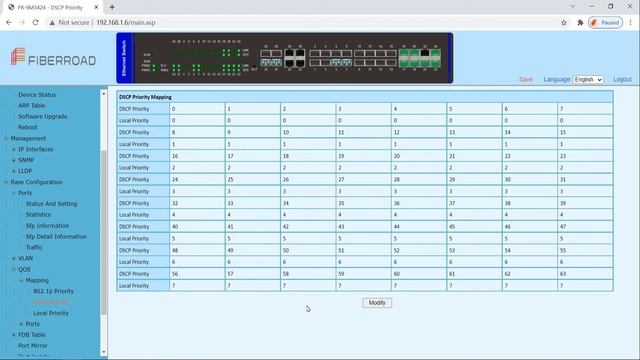The image size is (640, 360).
Task: Open Traffic page in sidebar
Action: pos(33,247)
